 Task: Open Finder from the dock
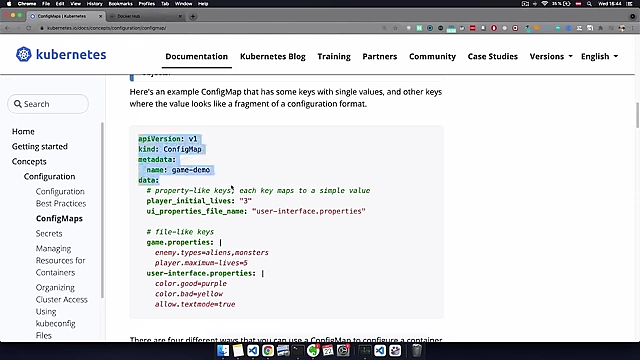pyautogui.click(x=223, y=351)
